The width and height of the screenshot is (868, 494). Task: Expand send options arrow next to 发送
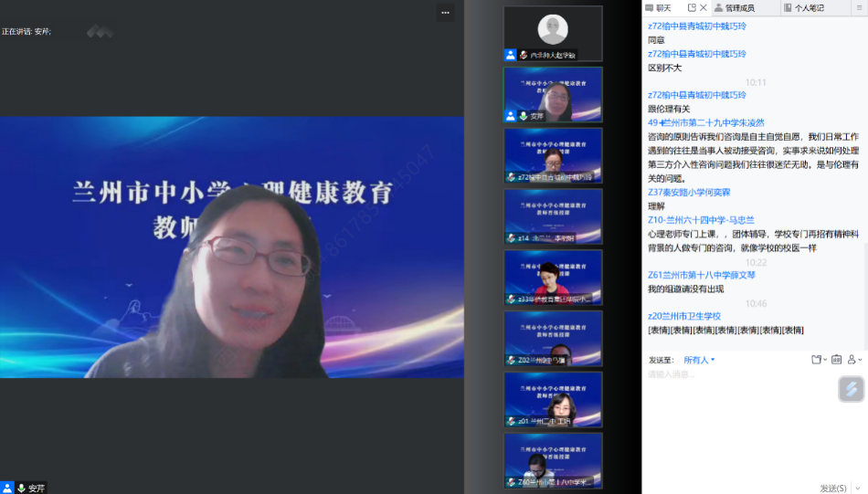coord(857,488)
